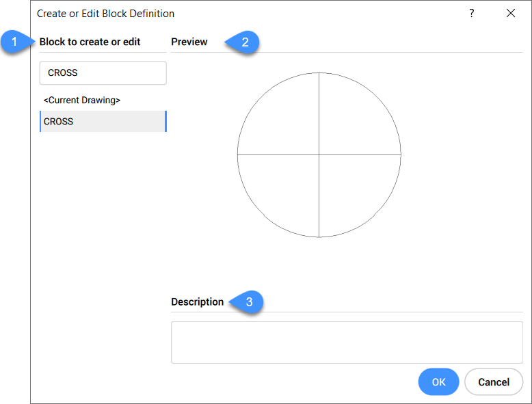Click the empty area below the CROSS list entry

[103, 239]
